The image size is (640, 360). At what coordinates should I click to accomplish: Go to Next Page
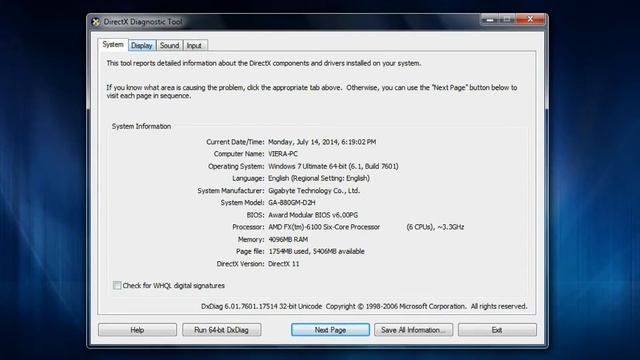(x=330, y=330)
